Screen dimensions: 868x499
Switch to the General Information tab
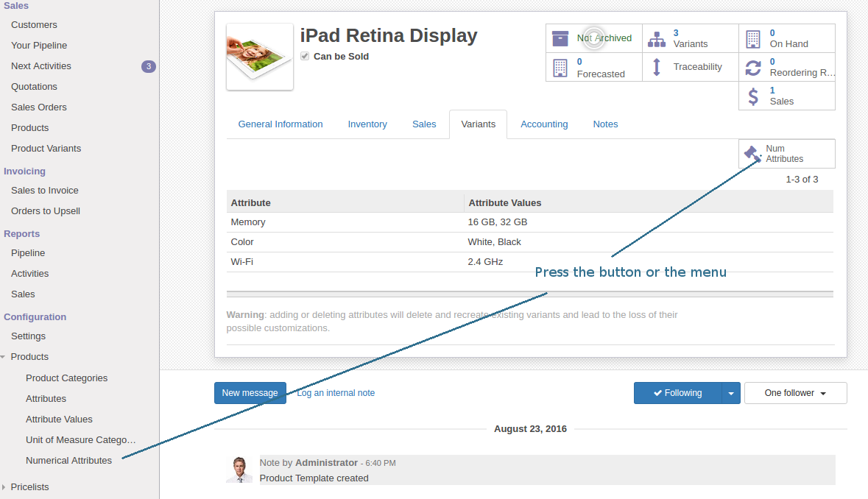pos(280,124)
